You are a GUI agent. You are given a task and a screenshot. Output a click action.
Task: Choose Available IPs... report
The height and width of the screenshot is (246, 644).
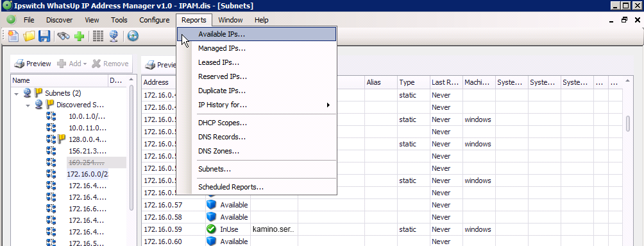(x=257, y=34)
